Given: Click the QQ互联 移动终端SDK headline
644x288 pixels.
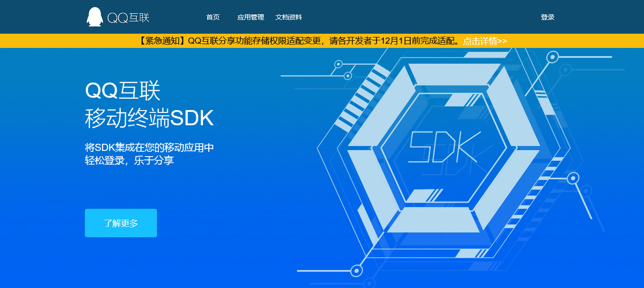Looking at the screenshot, I should (x=149, y=105).
